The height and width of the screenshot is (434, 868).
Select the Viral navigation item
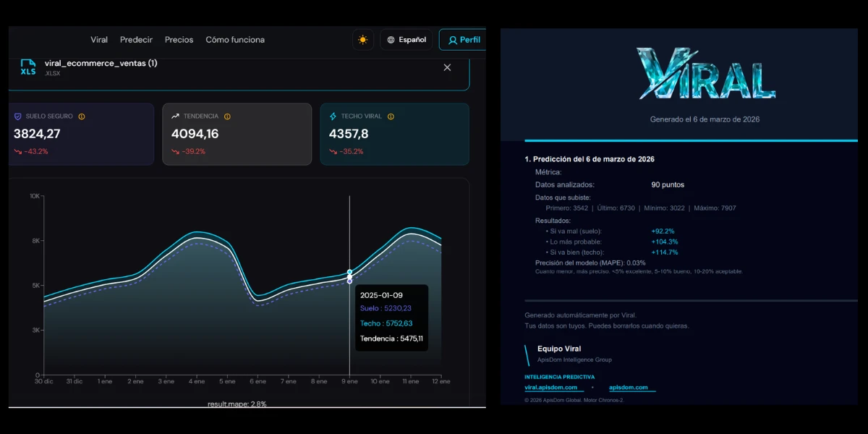coord(99,40)
